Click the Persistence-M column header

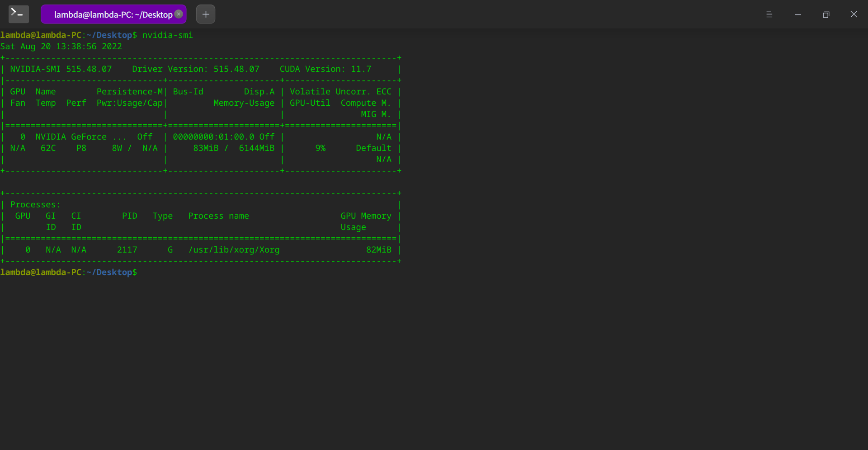coord(130,92)
